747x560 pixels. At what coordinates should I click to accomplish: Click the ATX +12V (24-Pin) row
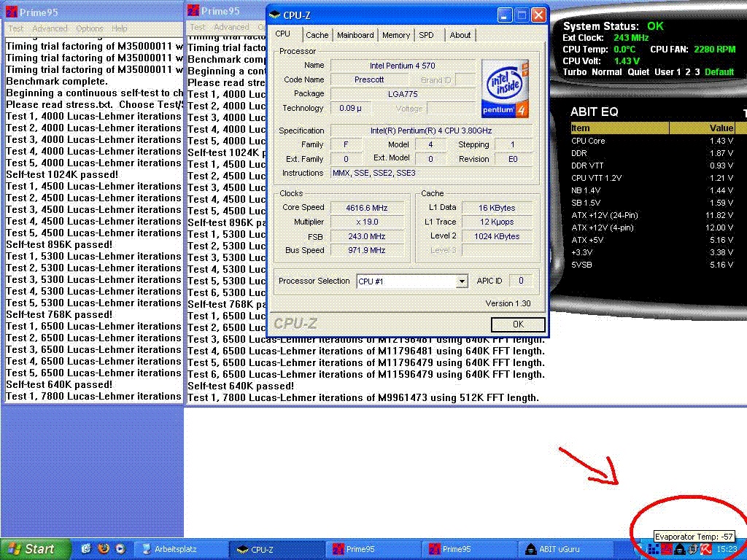[652, 215]
